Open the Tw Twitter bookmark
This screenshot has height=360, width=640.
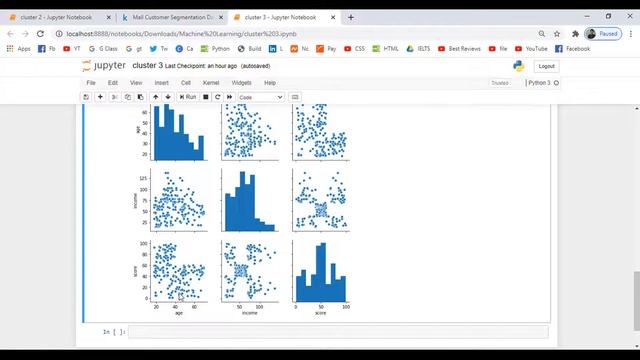tap(159, 49)
